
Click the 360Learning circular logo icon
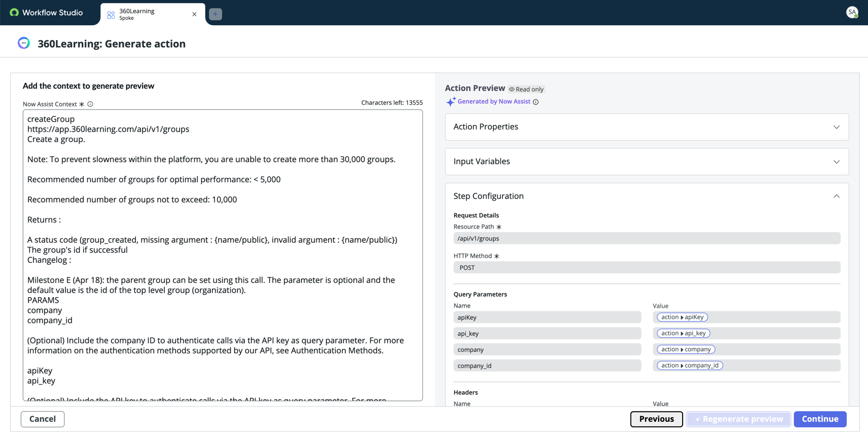(24, 43)
